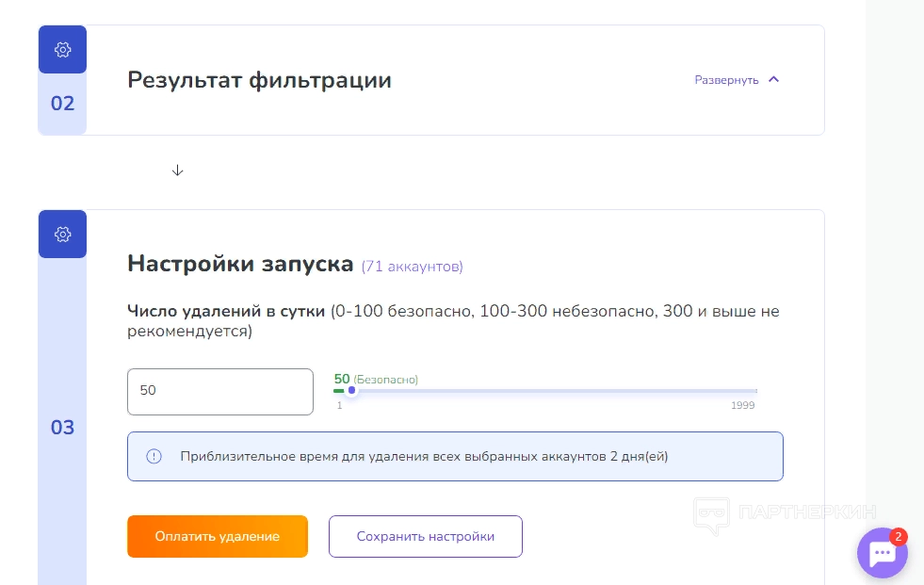Click the red notification badge on chat
Screen dimensions: 924x585
(x=898, y=537)
